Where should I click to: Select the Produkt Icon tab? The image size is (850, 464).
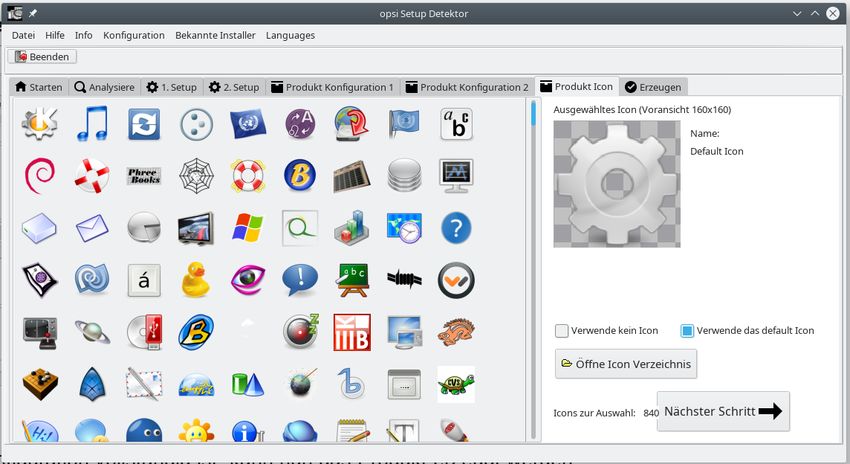577,87
